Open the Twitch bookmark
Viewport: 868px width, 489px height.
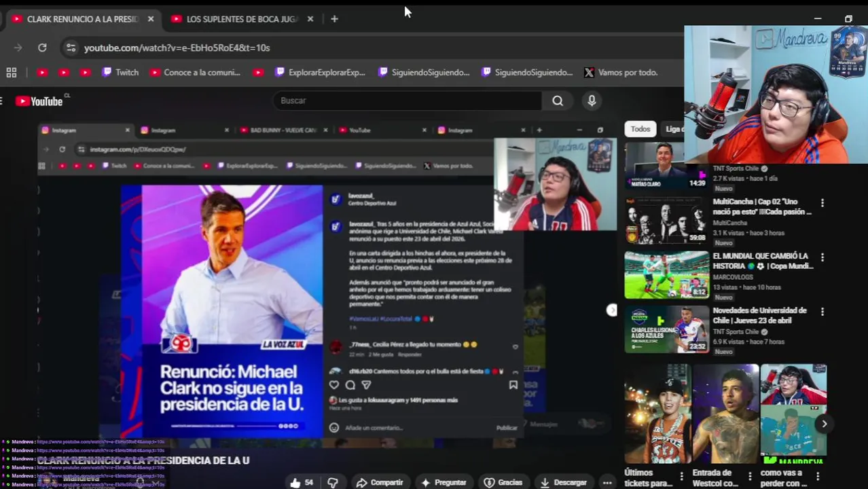pyautogui.click(x=120, y=73)
